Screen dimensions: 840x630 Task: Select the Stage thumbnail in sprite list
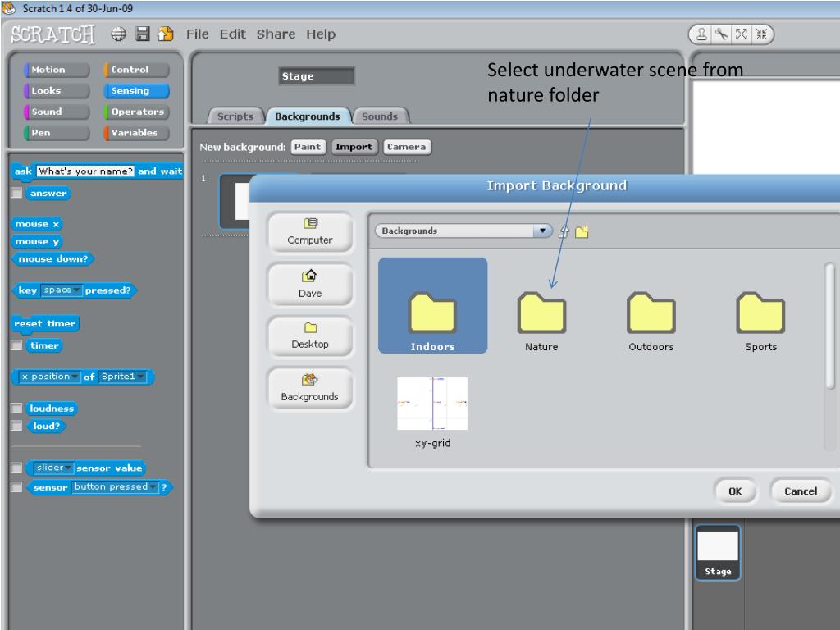click(x=718, y=553)
